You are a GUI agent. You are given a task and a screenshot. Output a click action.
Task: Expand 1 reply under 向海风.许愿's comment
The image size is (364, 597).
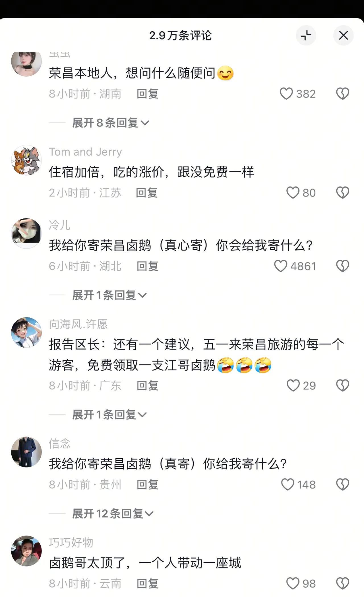pyautogui.click(x=109, y=415)
